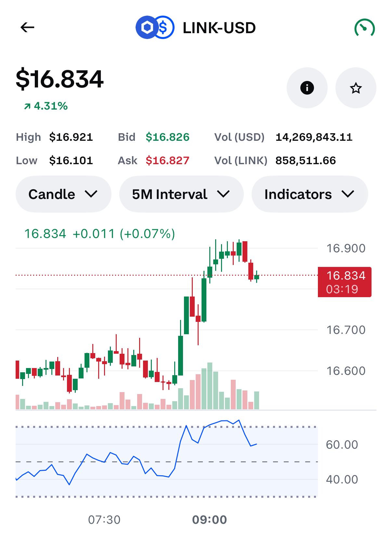Viewport: 392px width, 541px height.
Task: Tap the 60.00 RSI axis label
Action: tap(342, 445)
